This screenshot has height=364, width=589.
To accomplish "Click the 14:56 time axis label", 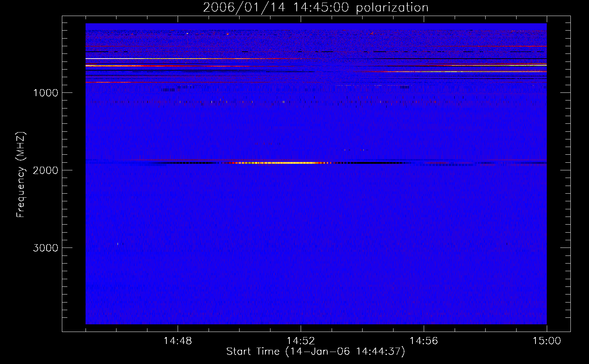I will tap(424, 341).
